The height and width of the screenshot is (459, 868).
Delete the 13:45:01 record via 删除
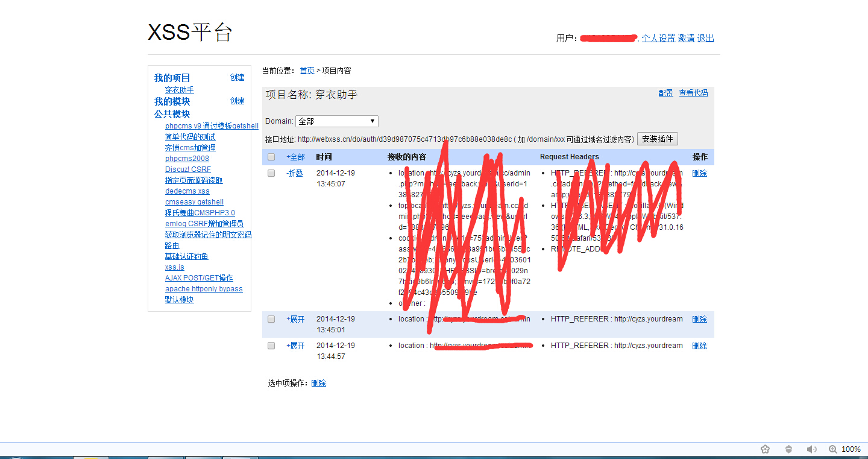[699, 319]
